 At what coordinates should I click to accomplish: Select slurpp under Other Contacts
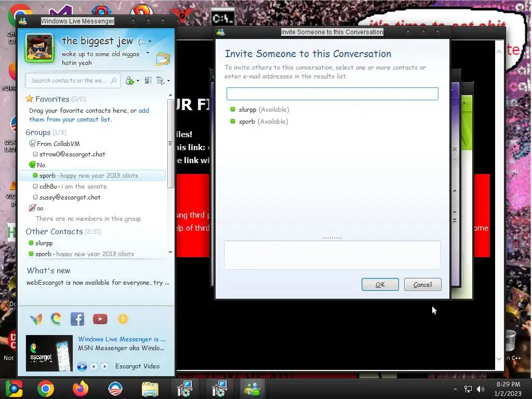coord(44,243)
